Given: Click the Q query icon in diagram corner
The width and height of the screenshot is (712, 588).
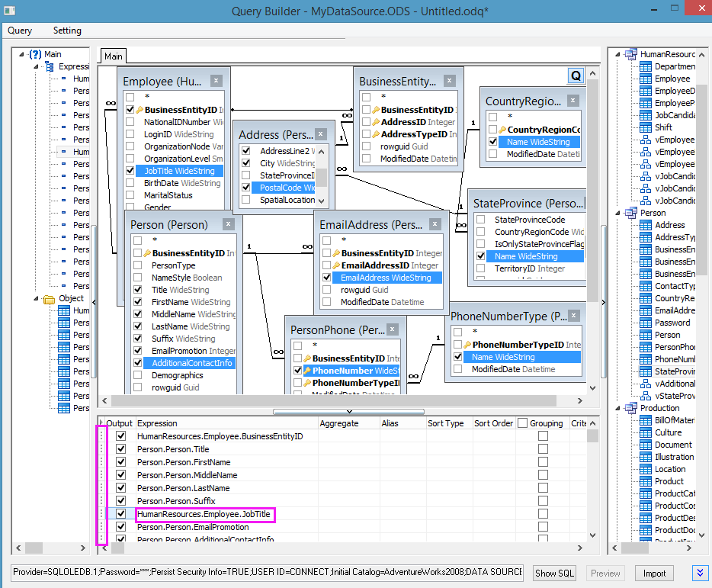Looking at the screenshot, I should pyautogui.click(x=576, y=76).
